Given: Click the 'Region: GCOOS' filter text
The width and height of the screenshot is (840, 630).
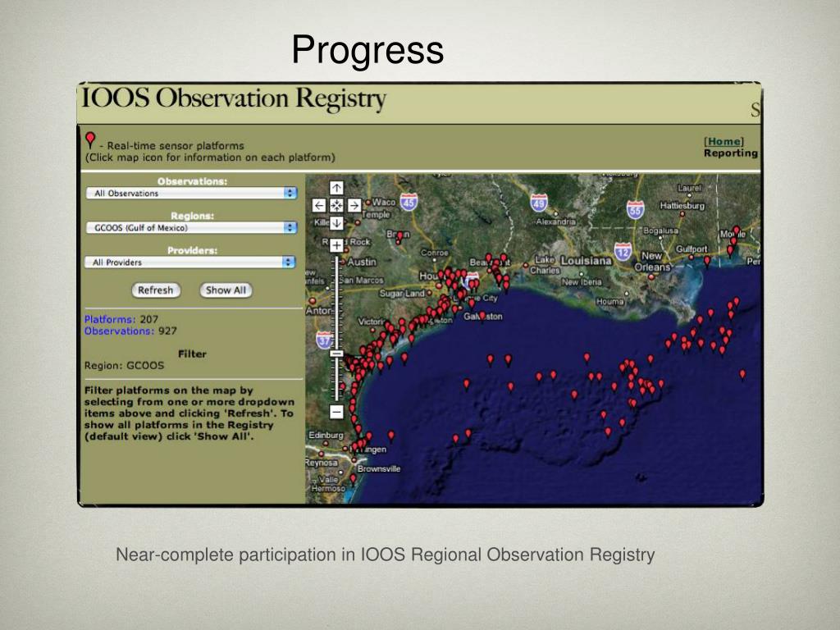Looking at the screenshot, I should pyautogui.click(x=125, y=366).
